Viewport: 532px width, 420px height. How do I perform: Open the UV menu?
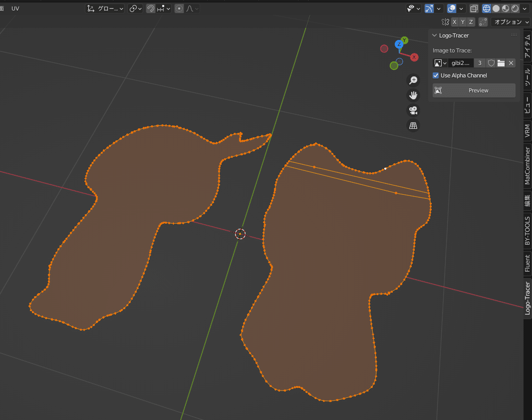point(15,8)
